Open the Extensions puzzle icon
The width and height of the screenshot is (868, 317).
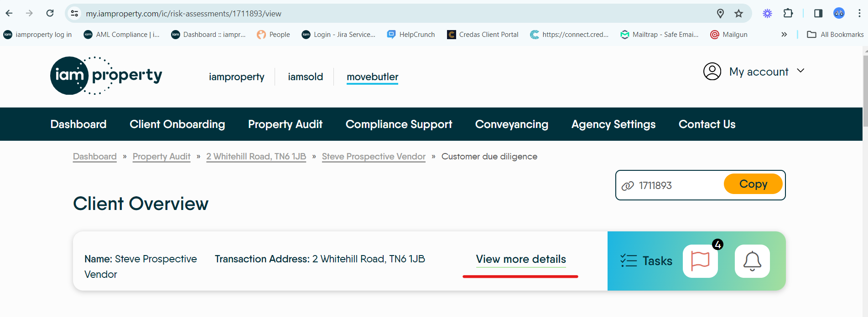pos(788,13)
